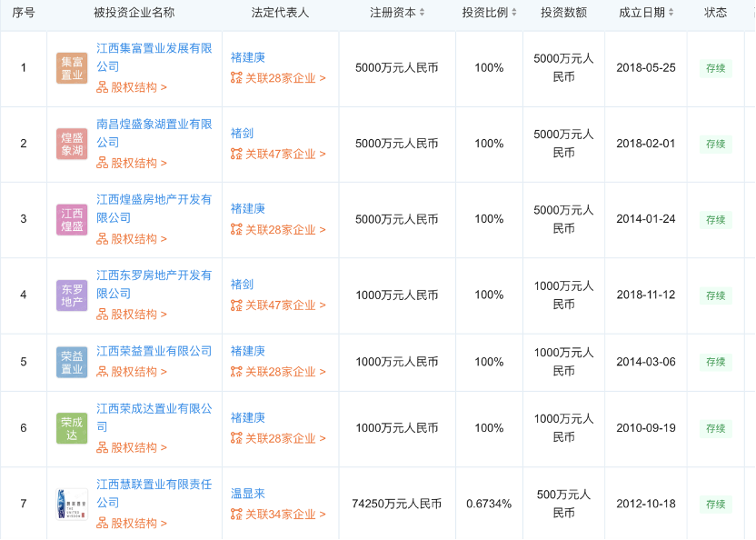Show 关联34家企业 for 温显来

click(278, 515)
